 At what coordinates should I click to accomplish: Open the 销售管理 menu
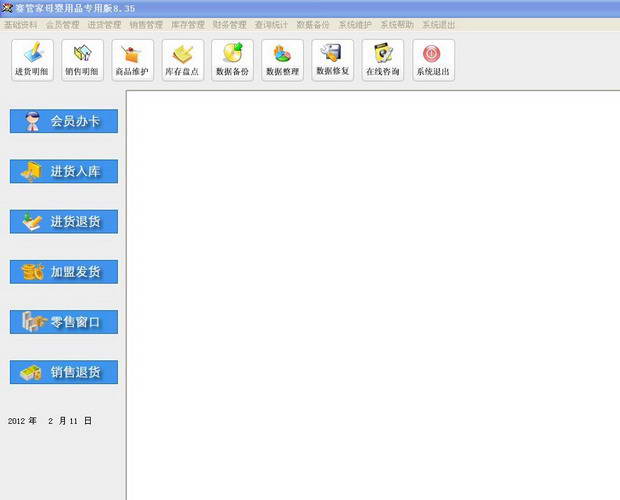pos(146,25)
